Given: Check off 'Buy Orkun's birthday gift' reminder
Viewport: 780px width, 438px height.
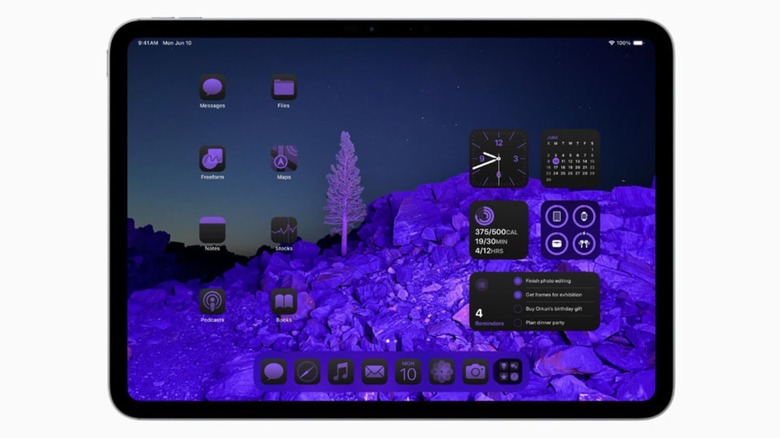Looking at the screenshot, I should coord(517,309).
